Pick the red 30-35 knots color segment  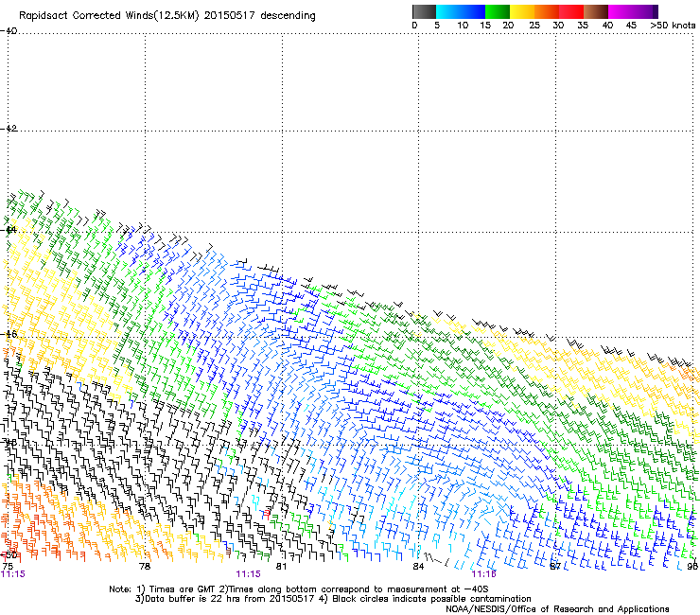(x=571, y=11)
